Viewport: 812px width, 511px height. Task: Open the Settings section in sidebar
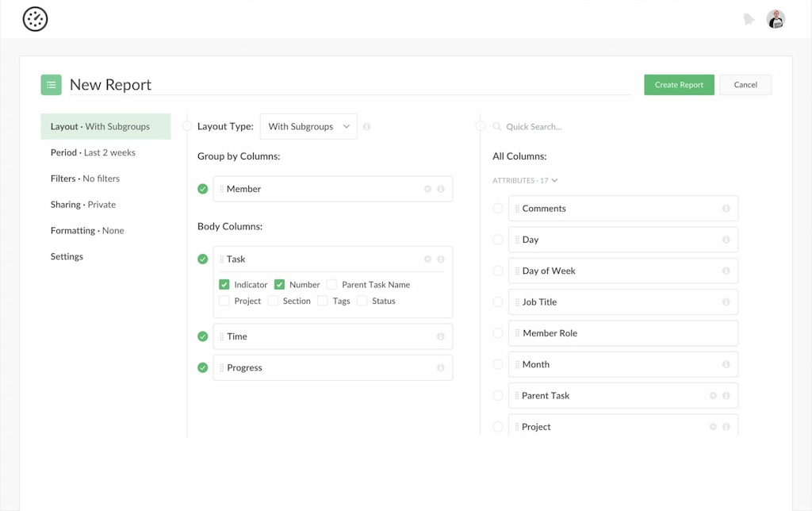(x=67, y=256)
